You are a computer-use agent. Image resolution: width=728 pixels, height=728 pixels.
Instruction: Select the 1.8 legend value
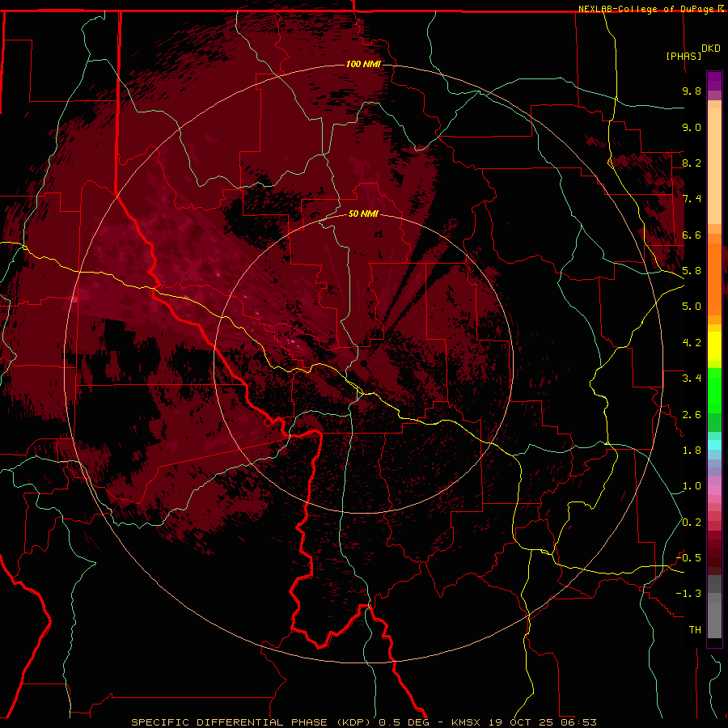(692, 451)
